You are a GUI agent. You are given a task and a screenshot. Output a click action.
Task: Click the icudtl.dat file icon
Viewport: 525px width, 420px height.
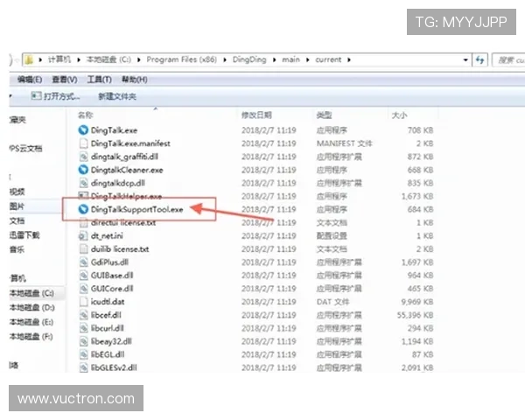tap(83, 302)
